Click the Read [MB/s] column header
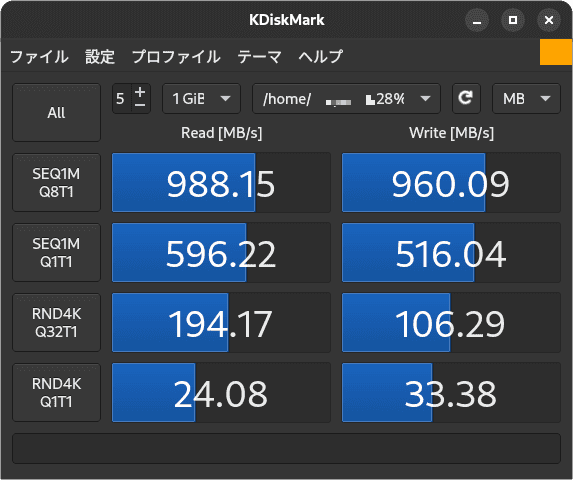The height and width of the screenshot is (480, 573). click(x=221, y=133)
